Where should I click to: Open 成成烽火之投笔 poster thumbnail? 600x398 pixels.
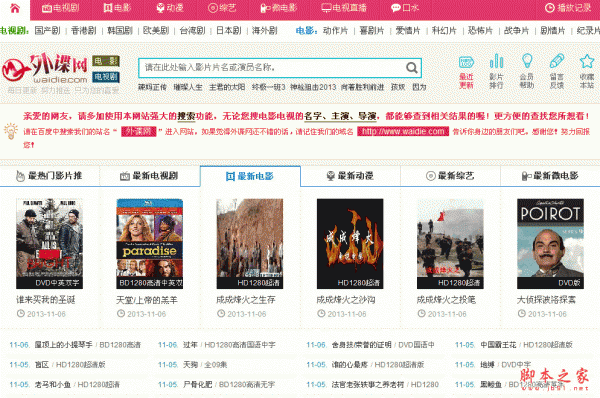click(450, 244)
